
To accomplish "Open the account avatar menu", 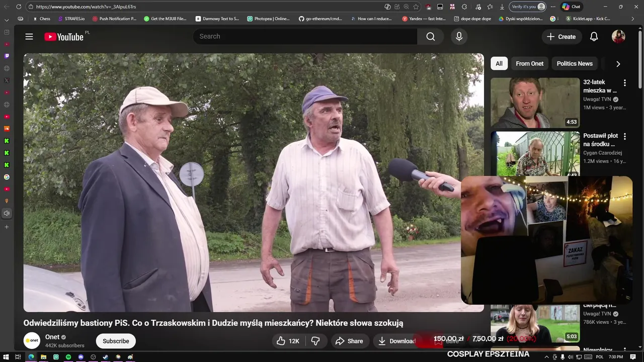I will click(x=618, y=37).
